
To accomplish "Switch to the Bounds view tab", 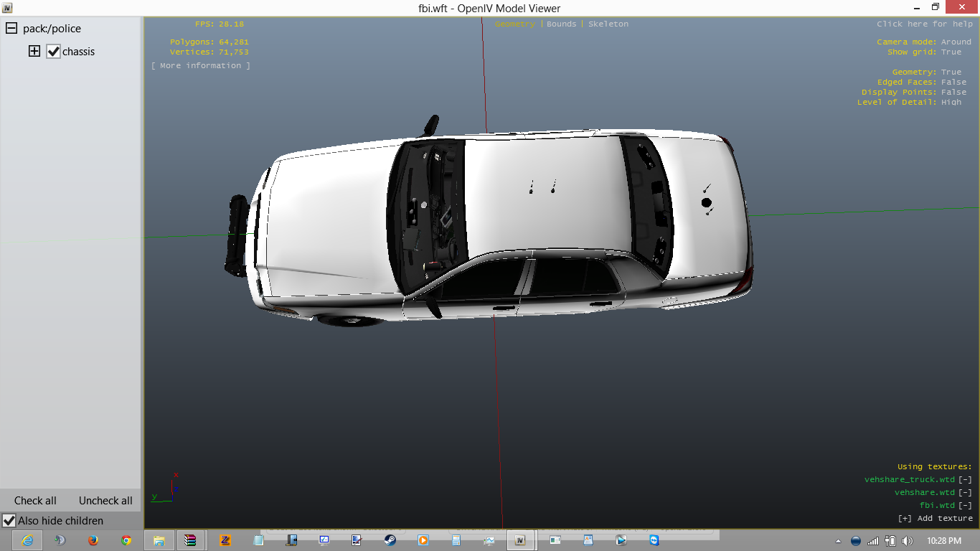I will pyautogui.click(x=561, y=24).
